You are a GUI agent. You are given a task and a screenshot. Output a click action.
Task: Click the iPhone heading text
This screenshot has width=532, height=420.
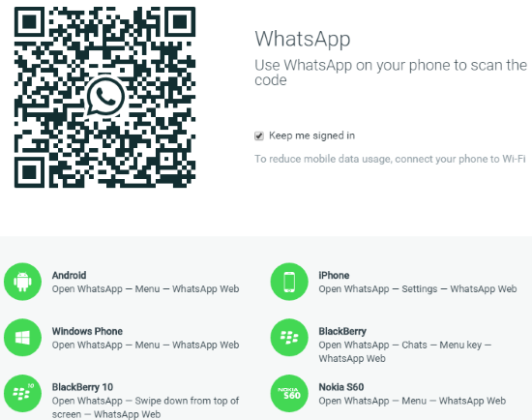[334, 275]
